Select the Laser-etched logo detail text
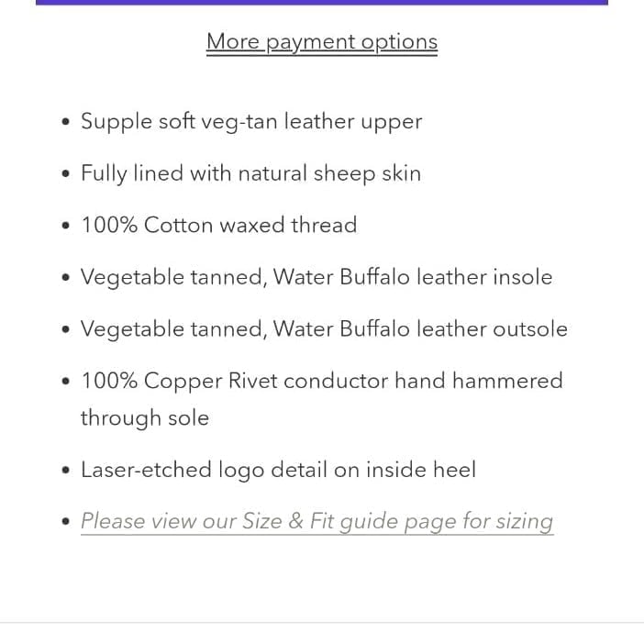Viewport: 644px width, 644px height. pyautogui.click(x=279, y=470)
